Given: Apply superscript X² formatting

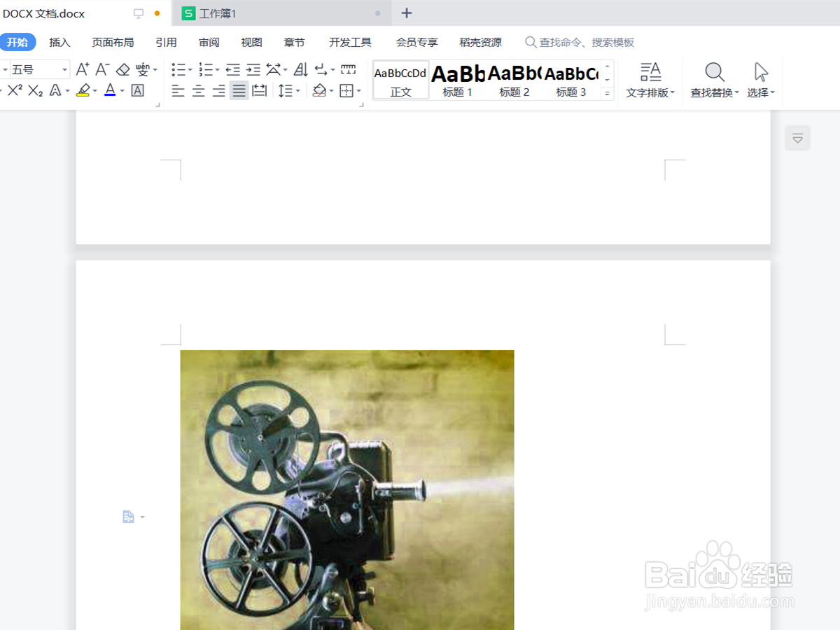Looking at the screenshot, I should (x=15, y=90).
